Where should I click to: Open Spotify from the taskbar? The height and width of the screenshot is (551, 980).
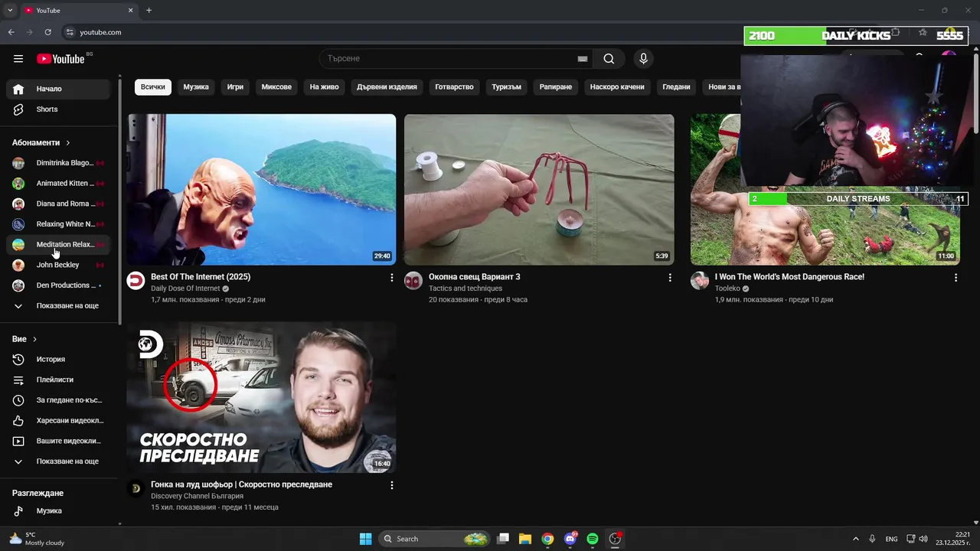pos(592,539)
